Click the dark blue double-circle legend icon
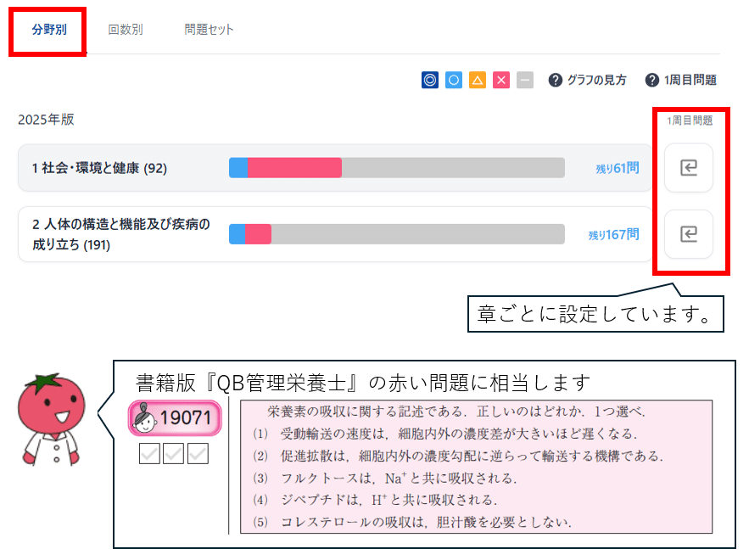 pos(430,80)
